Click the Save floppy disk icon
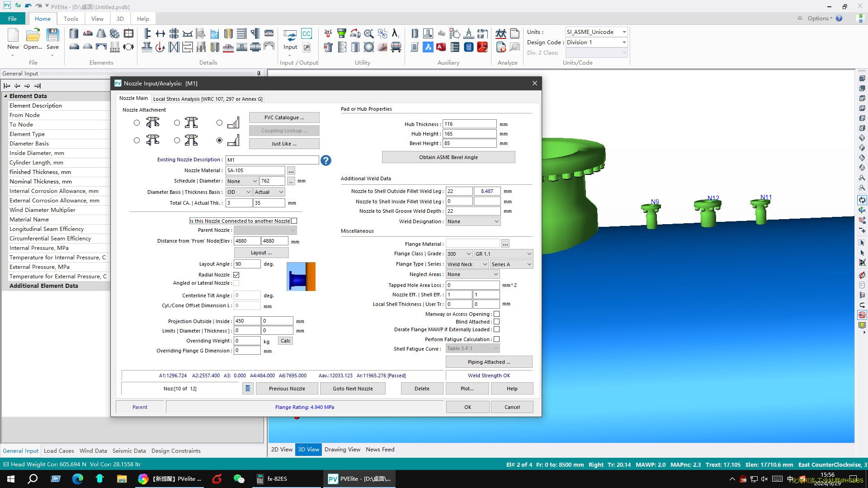This screenshot has height=488, width=868. pyautogui.click(x=52, y=35)
